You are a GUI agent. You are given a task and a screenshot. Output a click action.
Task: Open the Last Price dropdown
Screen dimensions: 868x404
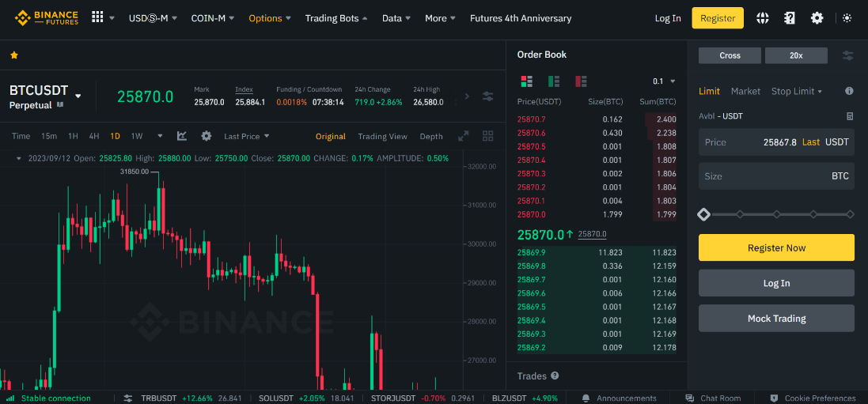coord(246,136)
